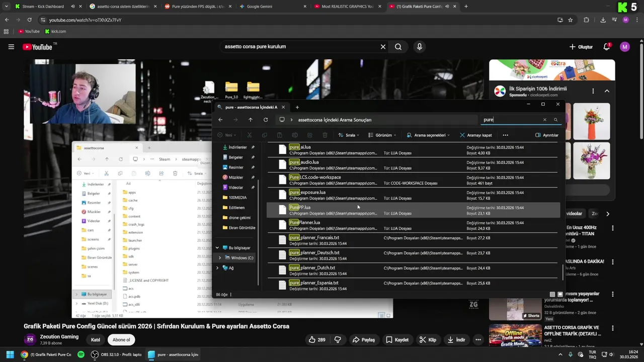Image resolution: width=644 pixels, height=362 pixels.
Task: Click Paylaş to share the video
Action: tap(364, 340)
